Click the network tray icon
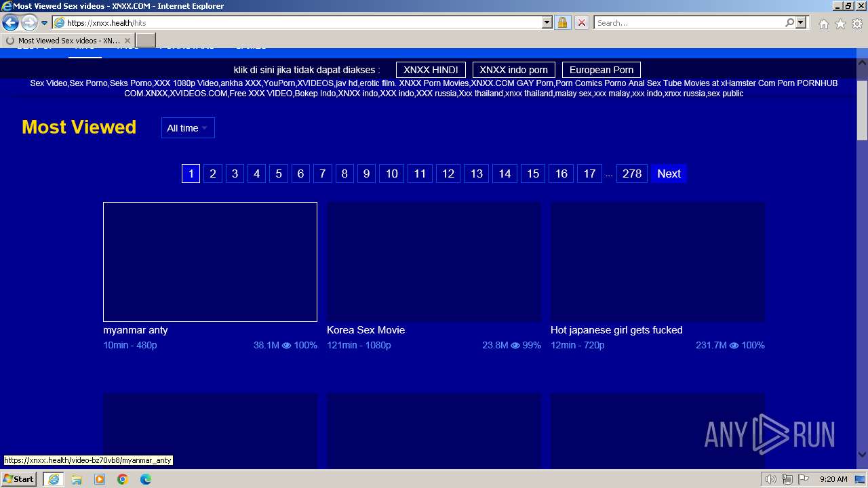 coord(787,479)
